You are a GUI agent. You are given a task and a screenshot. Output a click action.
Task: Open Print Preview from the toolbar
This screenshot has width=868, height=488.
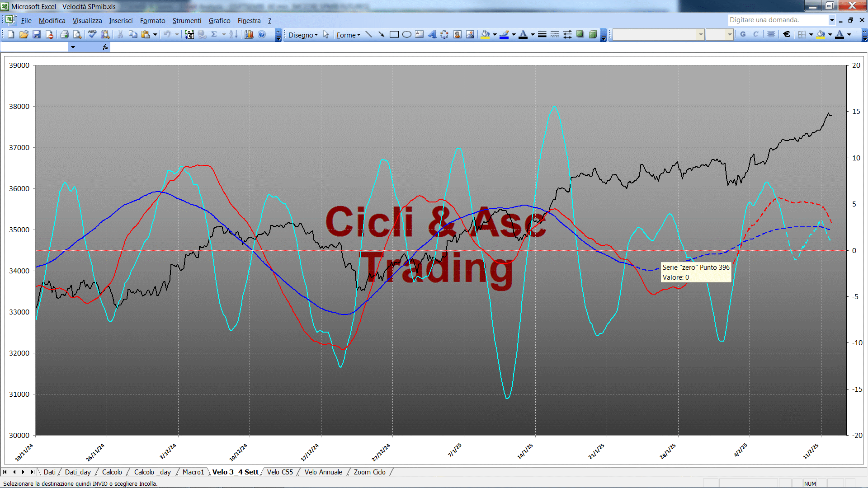(77, 34)
